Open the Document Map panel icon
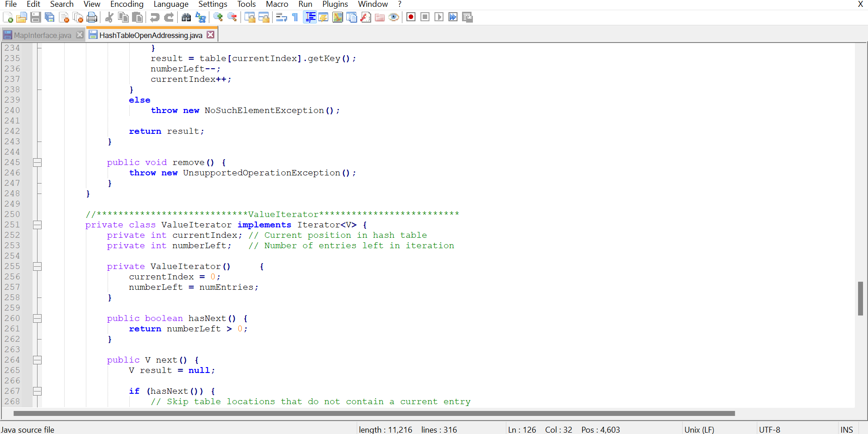Screen dimensions: 868x434 [x=338, y=17]
